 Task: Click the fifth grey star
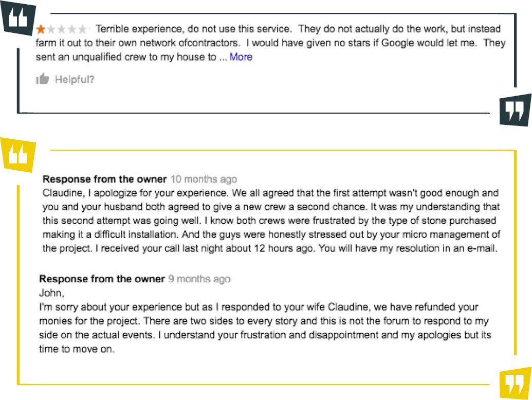pos(83,29)
